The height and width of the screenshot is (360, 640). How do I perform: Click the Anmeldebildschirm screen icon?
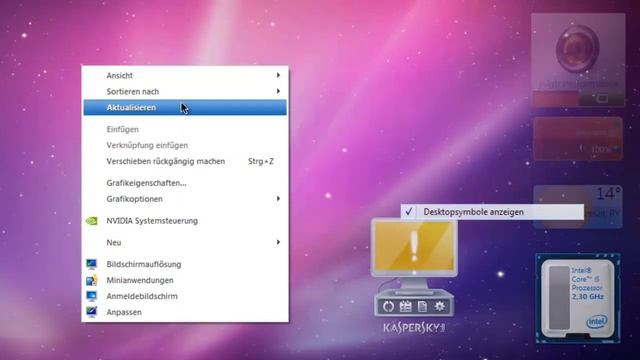click(x=92, y=296)
